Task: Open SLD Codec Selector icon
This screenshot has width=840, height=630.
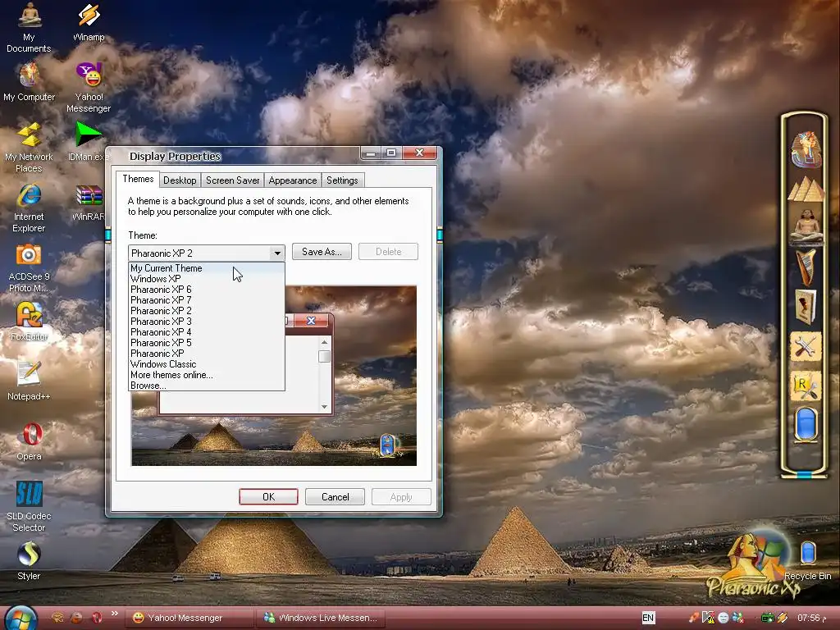Action: 29,506
